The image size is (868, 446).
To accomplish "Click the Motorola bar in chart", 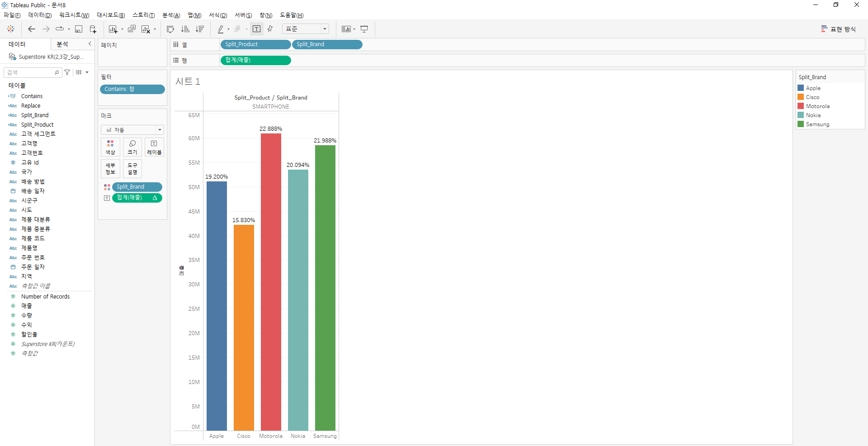I will pos(271,282).
